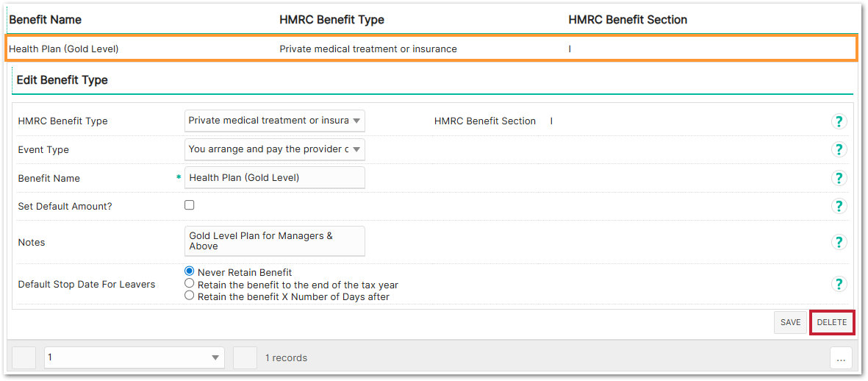The width and height of the screenshot is (868, 381).
Task: View help for Default Stop Date
Action: point(839,284)
